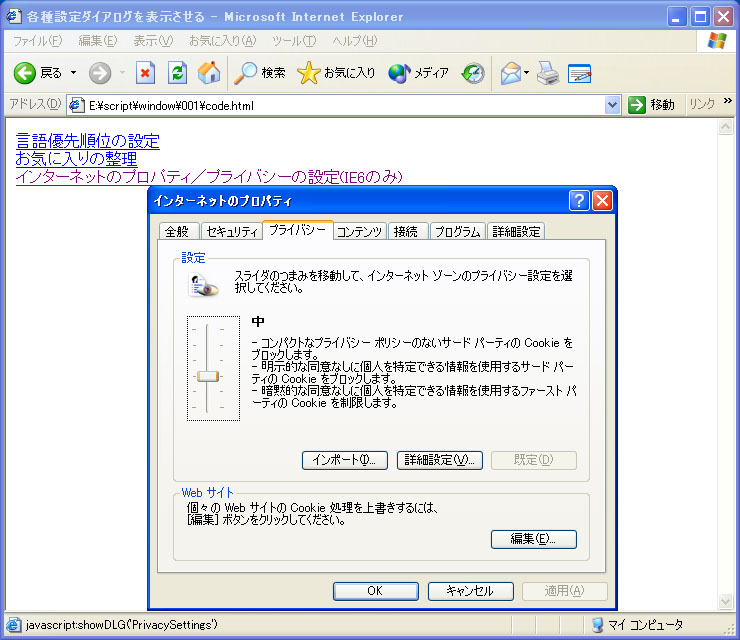Click the 詳細設定(V)... button
This screenshot has height=640, width=740.
pyautogui.click(x=439, y=460)
